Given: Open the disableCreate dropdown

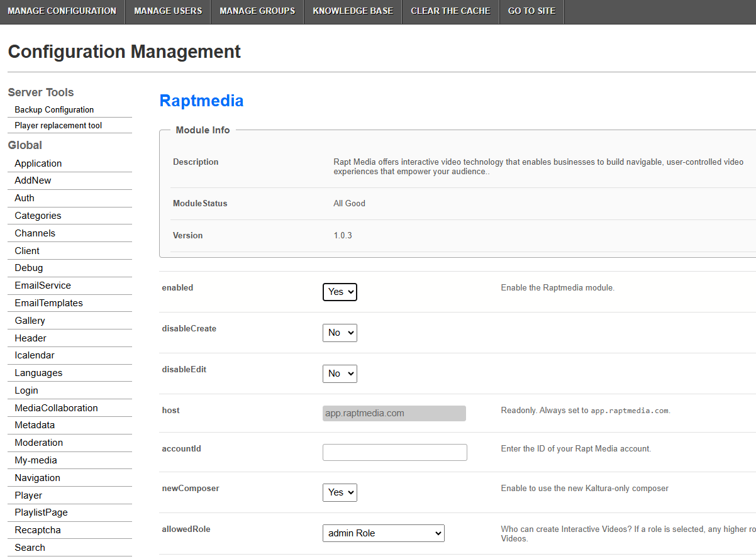Looking at the screenshot, I should 340,333.
